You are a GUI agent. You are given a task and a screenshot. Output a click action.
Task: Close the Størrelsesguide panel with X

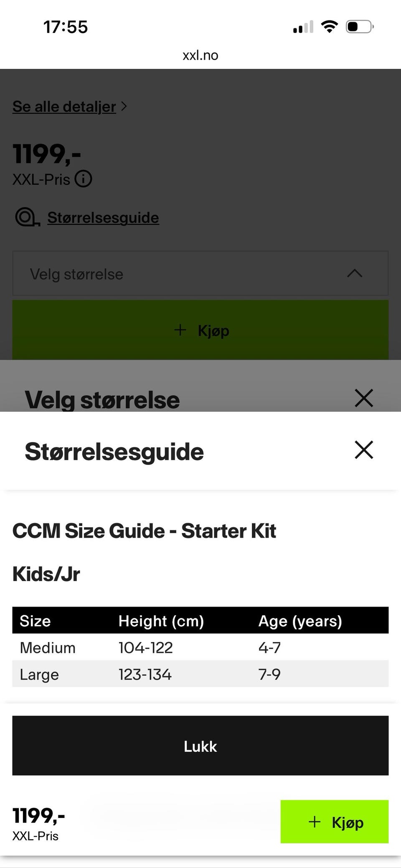(363, 450)
